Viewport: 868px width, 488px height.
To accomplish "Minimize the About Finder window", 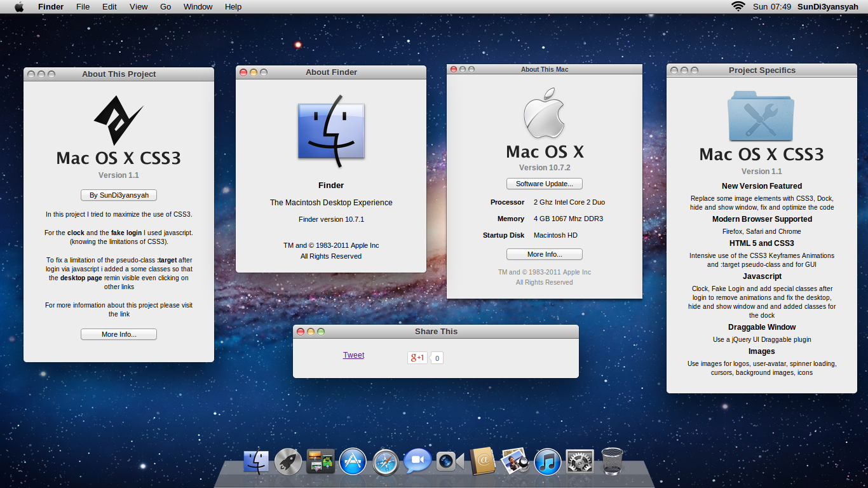I will coord(254,72).
